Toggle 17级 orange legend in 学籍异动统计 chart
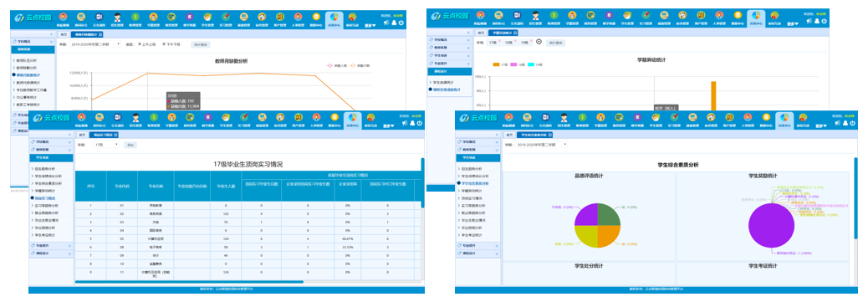 pyautogui.click(x=500, y=64)
